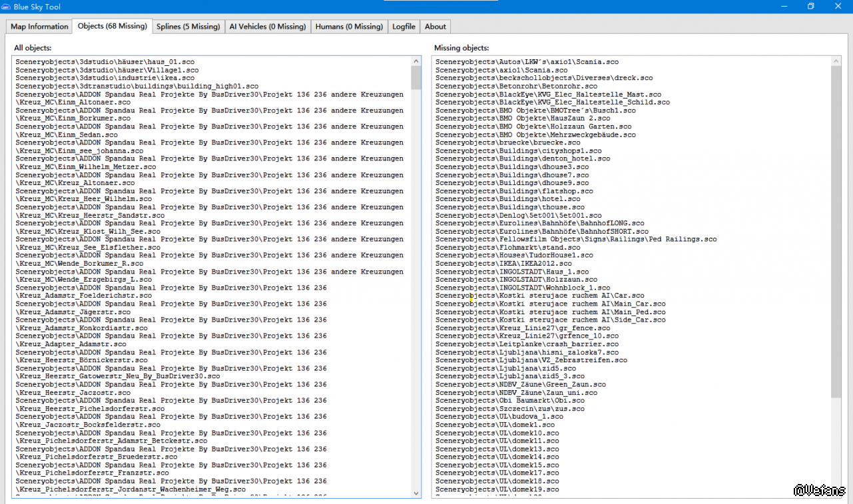Go to the AI Vehicles (0 Missing) tab
Screen dimensions: 853x504
point(267,27)
